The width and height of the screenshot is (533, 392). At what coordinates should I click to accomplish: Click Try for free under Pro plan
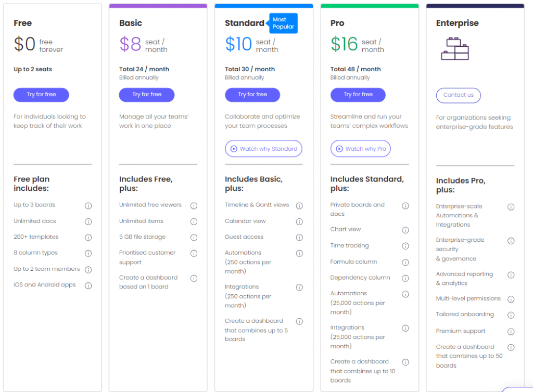[358, 95]
